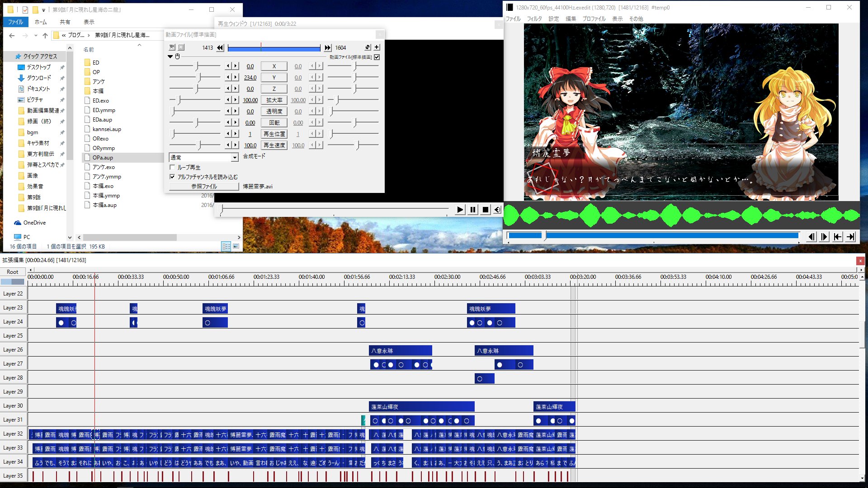
Task: Click the rotate-arrows icon beside the plus button
Action: 368,47
